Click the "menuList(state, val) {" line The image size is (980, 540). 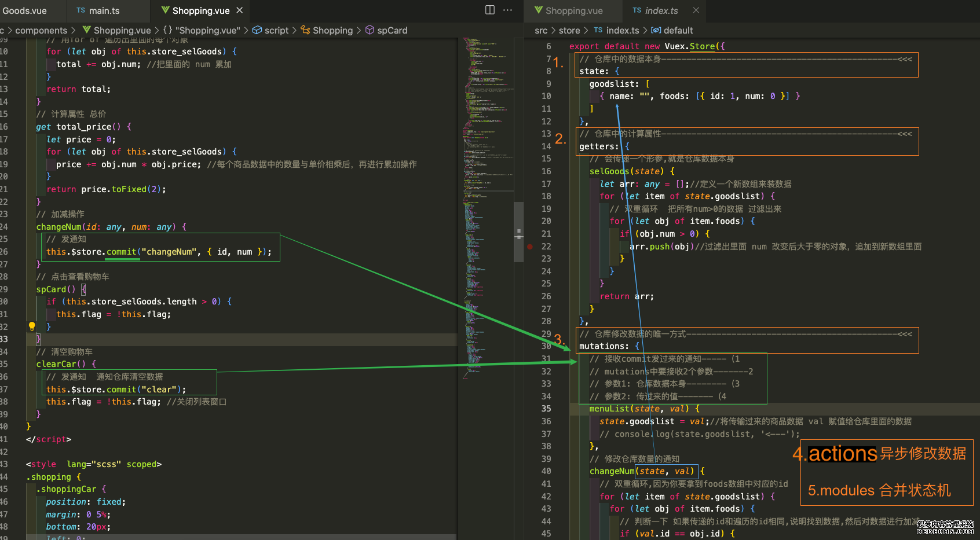[x=645, y=409]
